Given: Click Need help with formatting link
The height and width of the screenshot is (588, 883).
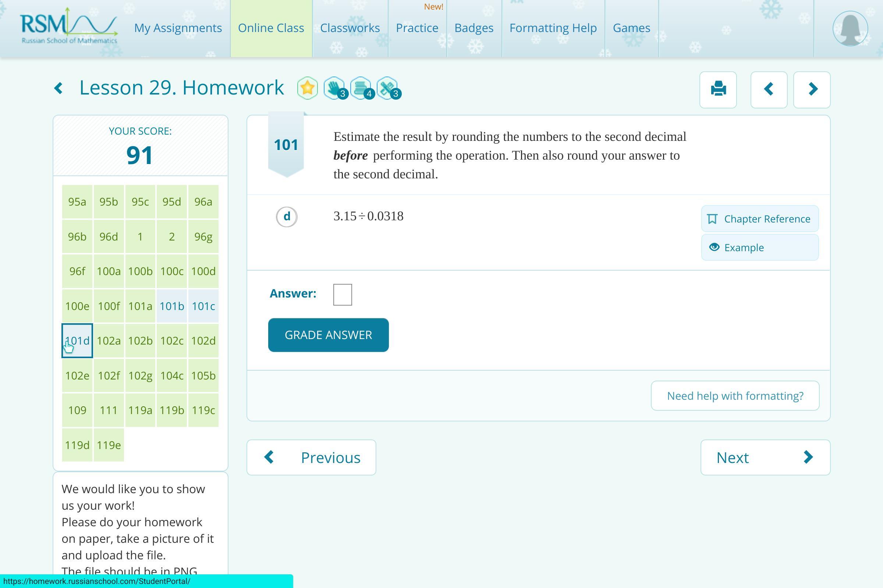Looking at the screenshot, I should [x=734, y=396].
